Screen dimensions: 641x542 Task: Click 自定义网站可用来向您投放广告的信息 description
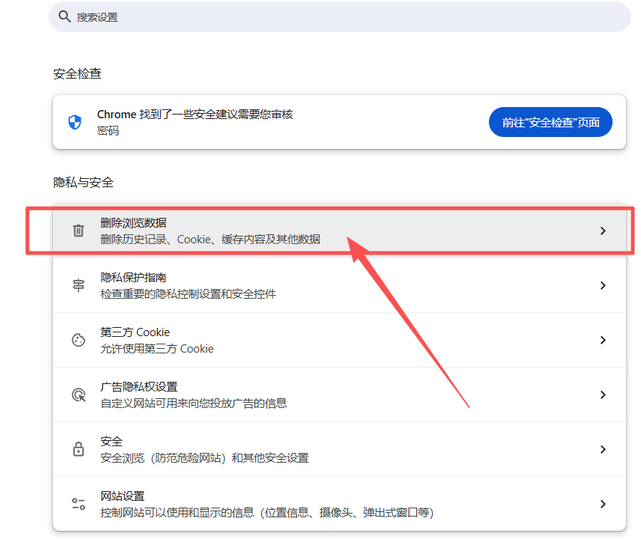193,403
